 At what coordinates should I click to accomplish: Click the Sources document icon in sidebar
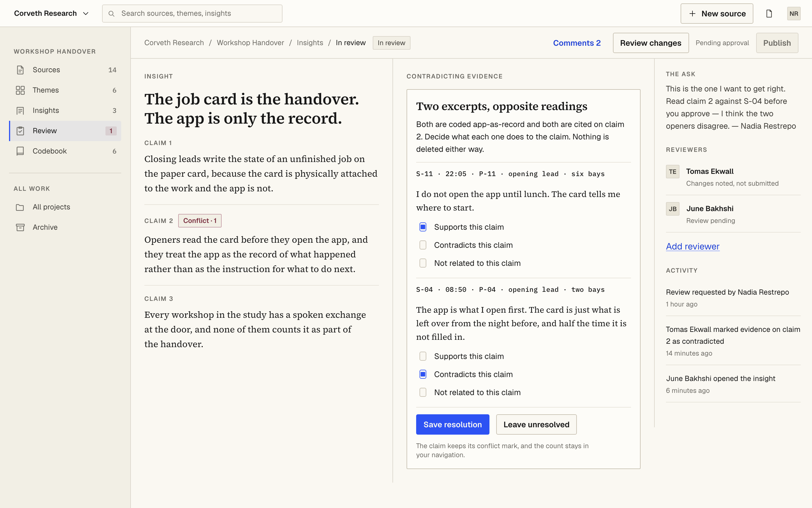tap(20, 70)
